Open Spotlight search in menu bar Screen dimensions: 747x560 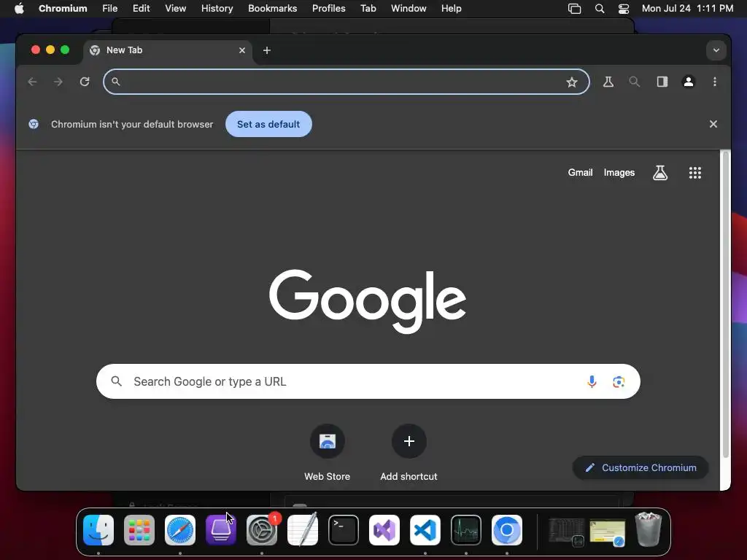pos(600,9)
